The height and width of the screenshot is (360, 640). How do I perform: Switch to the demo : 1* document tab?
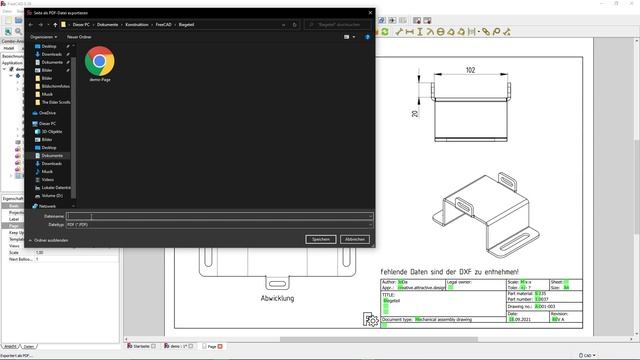coord(178,346)
